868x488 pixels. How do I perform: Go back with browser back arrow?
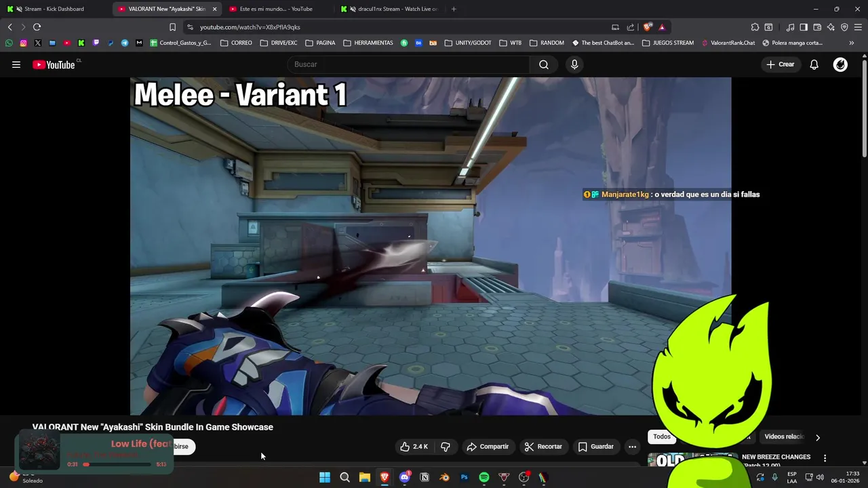pos(9,27)
